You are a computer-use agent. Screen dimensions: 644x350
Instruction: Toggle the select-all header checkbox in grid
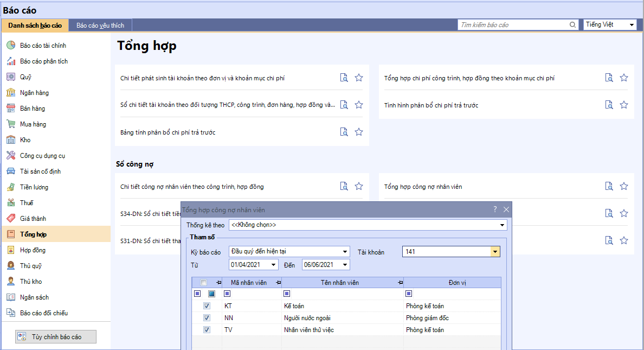coord(203,283)
